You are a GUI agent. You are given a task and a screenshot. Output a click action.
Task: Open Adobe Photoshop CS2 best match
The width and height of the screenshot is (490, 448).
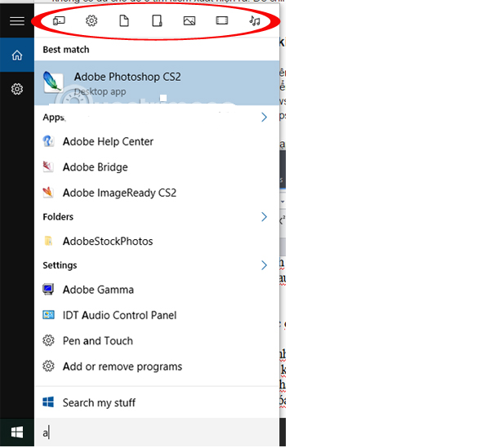(x=157, y=83)
